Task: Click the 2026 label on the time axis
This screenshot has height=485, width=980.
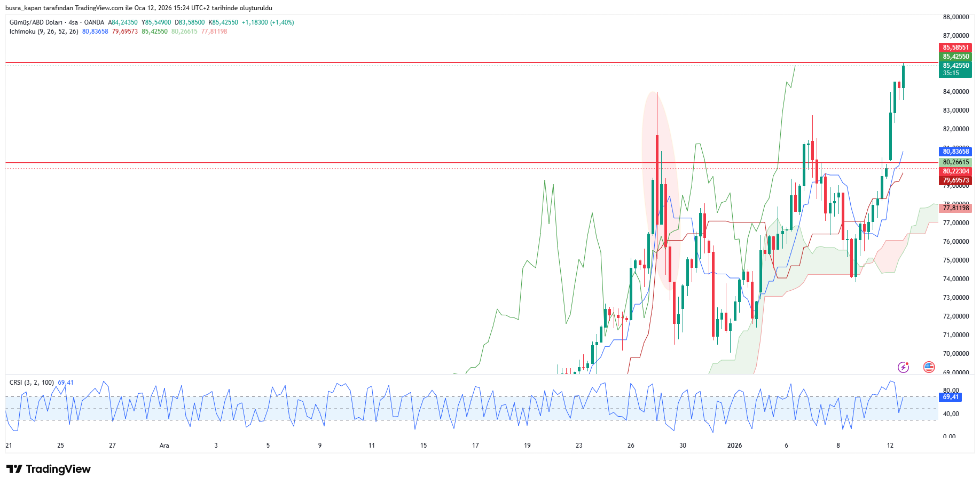Action: pos(734,446)
